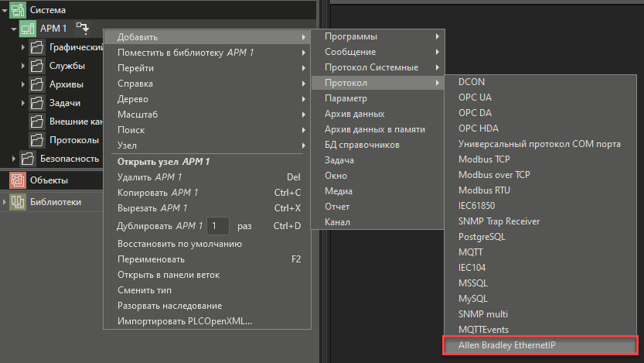
Task: Click the Протоколы folder icon
Action: point(36,140)
